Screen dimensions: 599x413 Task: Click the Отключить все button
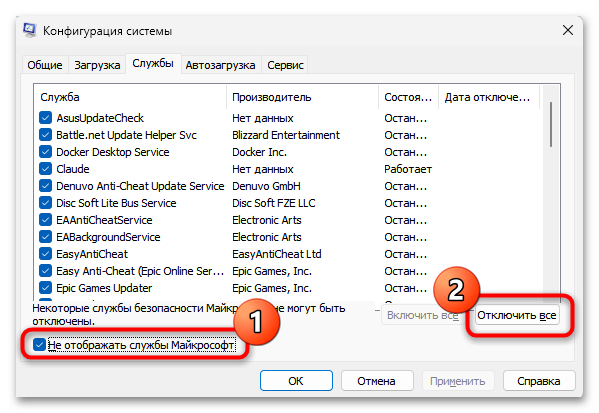516,315
